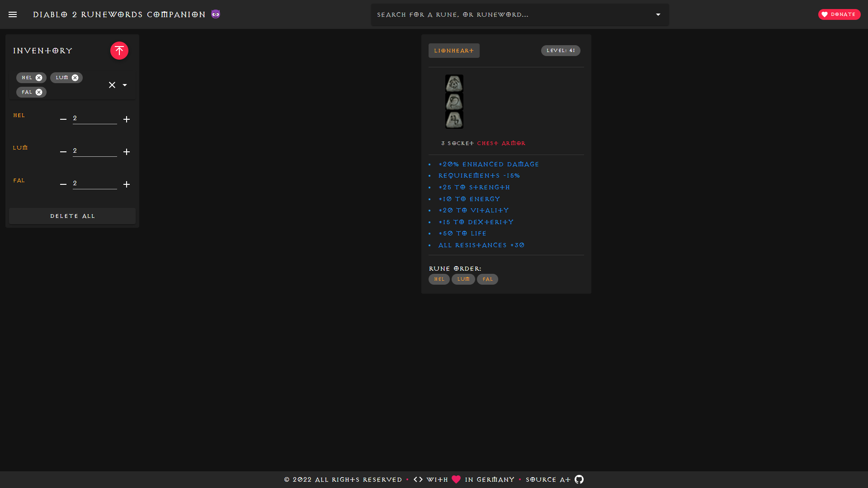The image size is (868, 488).
Task: Decrease Lum rune quantity
Action: point(63,152)
